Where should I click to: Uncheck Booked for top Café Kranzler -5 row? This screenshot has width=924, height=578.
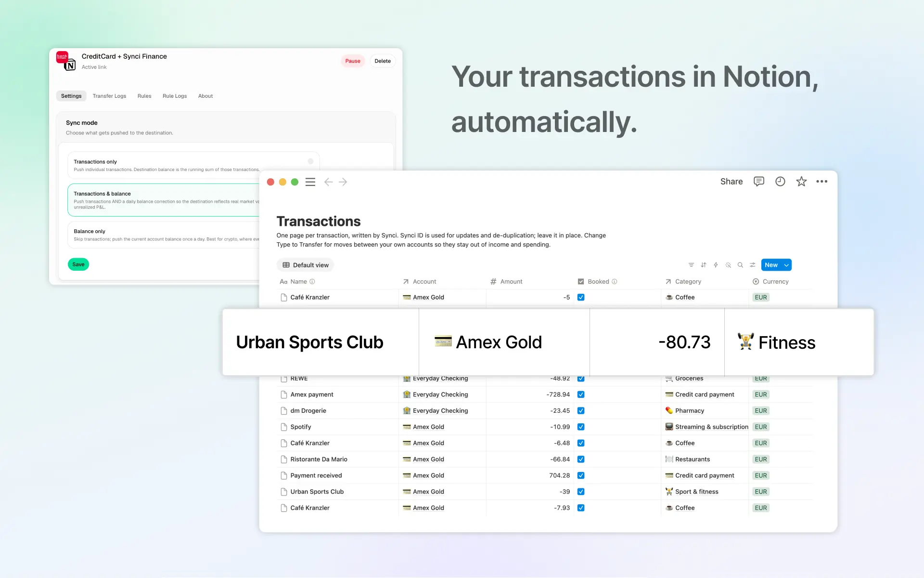(x=581, y=297)
